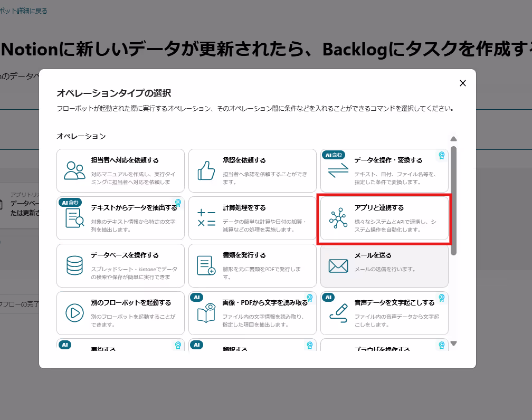Choose 承認を依頼する card title
The width and height of the screenshot is (532, 420).
pos(244,160)
